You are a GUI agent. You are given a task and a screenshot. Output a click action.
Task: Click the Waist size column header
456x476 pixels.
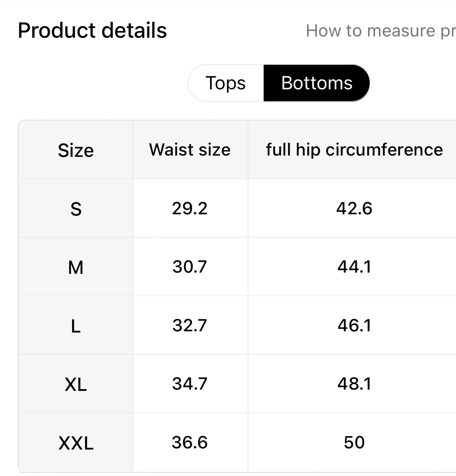tap(190, 150)
